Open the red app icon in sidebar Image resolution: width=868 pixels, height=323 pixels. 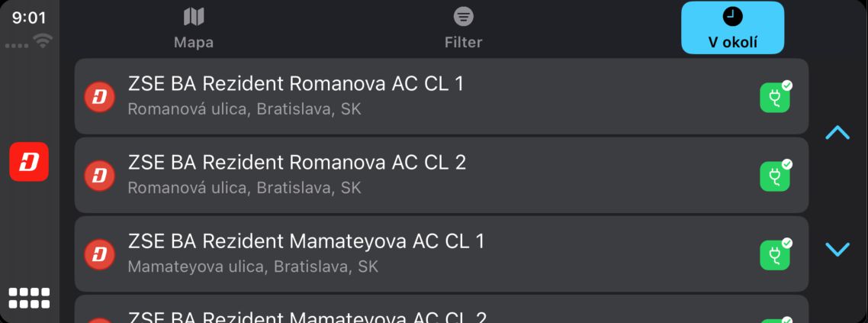[29, 162]
